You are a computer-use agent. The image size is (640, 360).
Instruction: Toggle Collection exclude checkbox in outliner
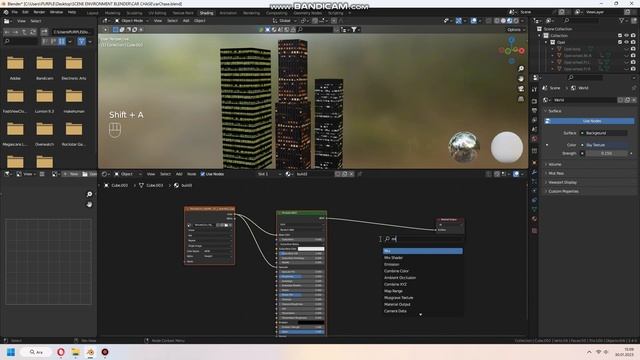point(620,36)
